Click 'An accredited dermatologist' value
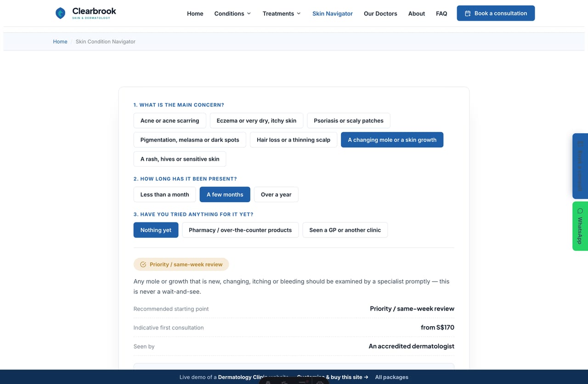 (x=412, y=346)
